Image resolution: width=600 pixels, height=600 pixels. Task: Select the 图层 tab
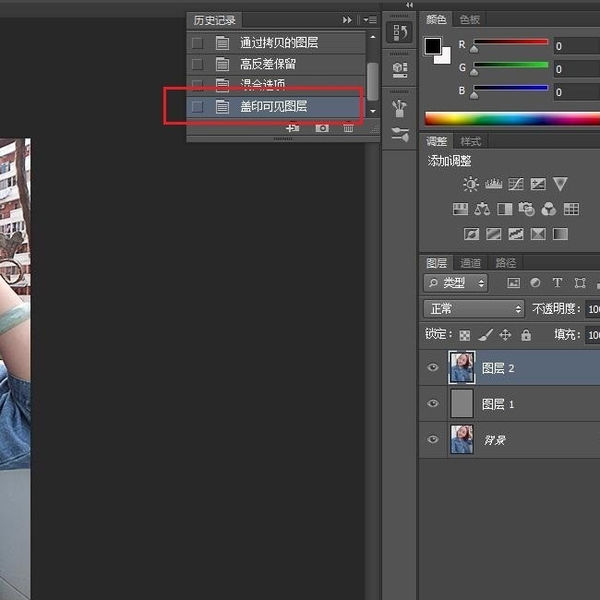coord(436,263)
